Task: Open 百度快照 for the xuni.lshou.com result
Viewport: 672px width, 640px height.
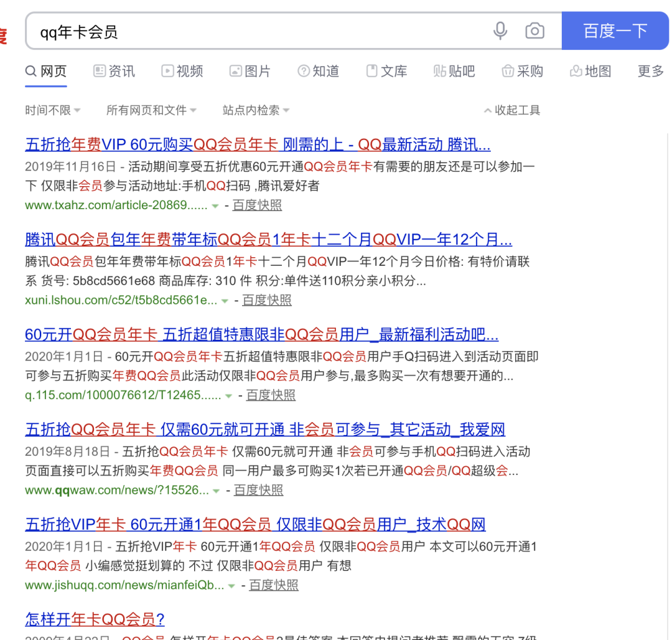Action: tap(267, 300)
